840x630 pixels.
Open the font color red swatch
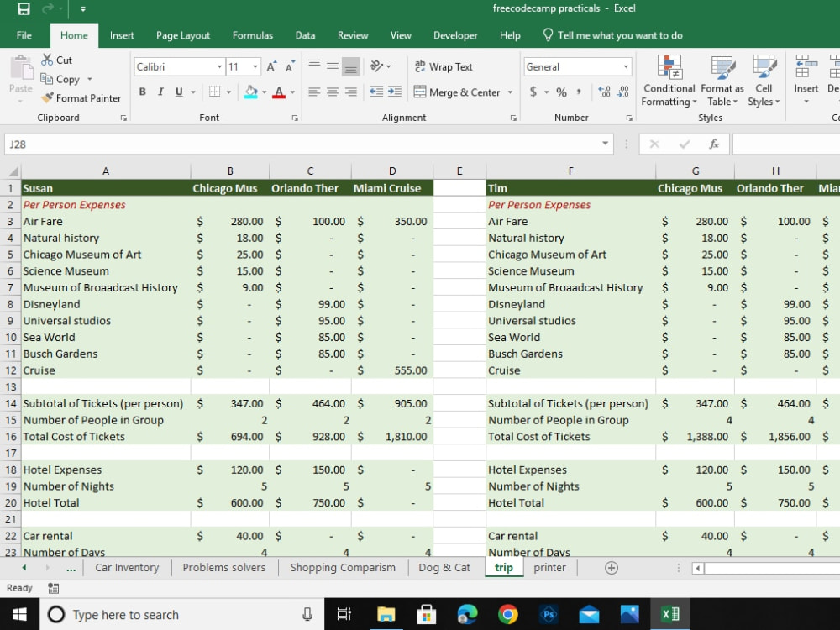279,92
